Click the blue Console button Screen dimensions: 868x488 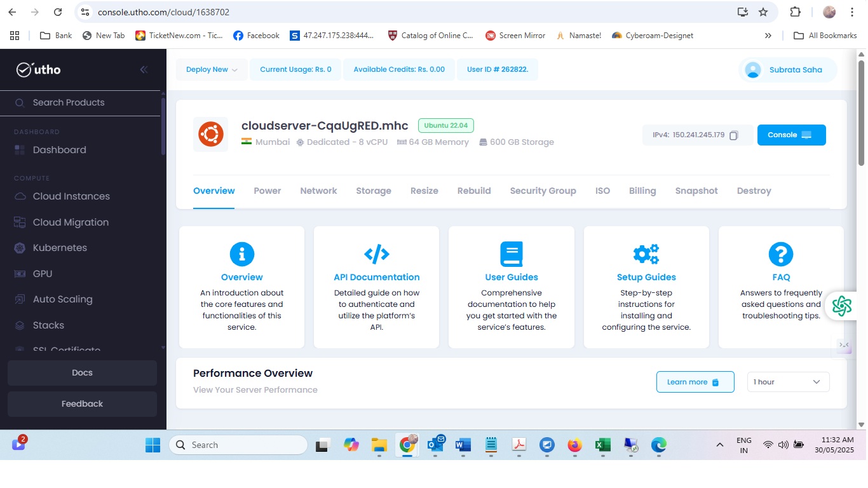click(x=791, y=135)
